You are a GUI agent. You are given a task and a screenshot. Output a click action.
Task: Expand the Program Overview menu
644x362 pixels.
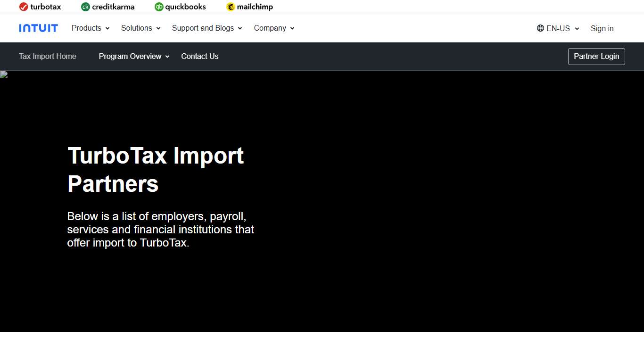pos(133,56)
